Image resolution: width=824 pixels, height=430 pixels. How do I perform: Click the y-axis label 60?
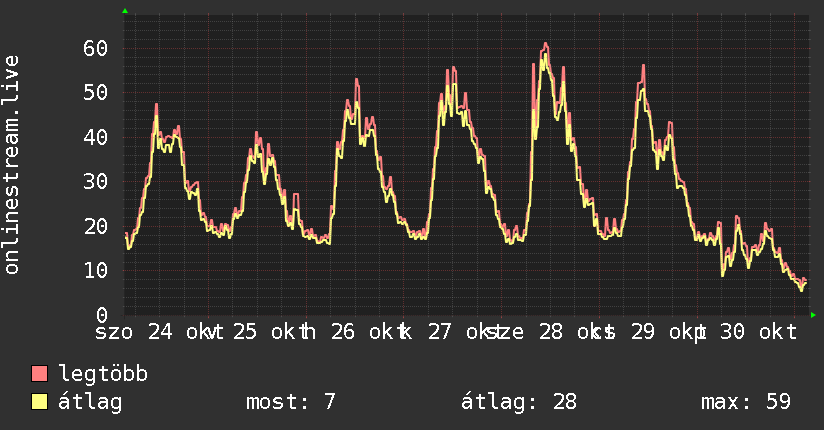point(96,48)
